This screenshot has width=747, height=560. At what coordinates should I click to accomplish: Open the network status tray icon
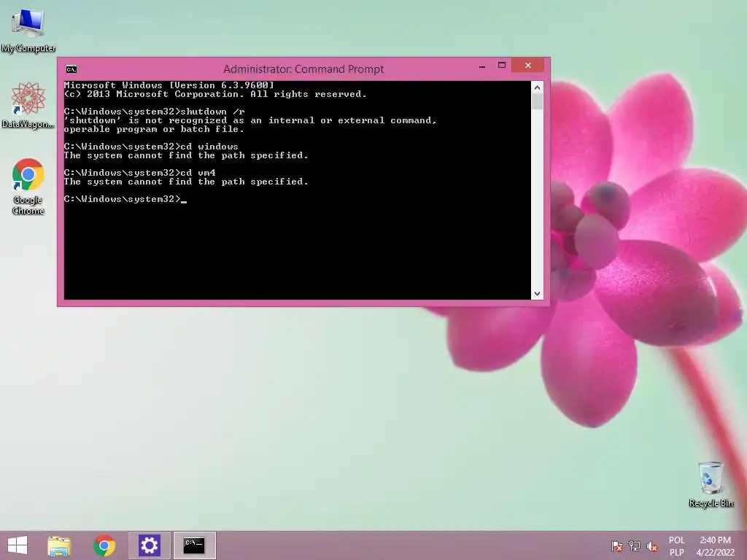(635, 545)
